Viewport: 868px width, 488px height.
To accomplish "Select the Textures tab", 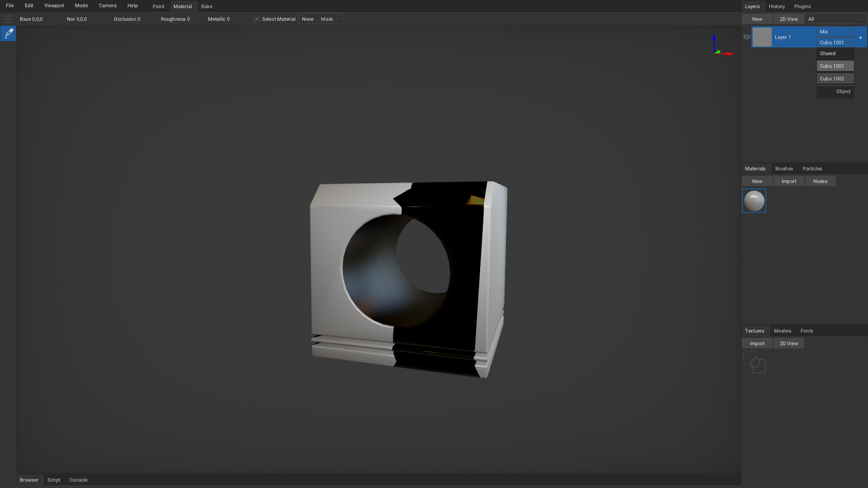I will tap(755, 331).
